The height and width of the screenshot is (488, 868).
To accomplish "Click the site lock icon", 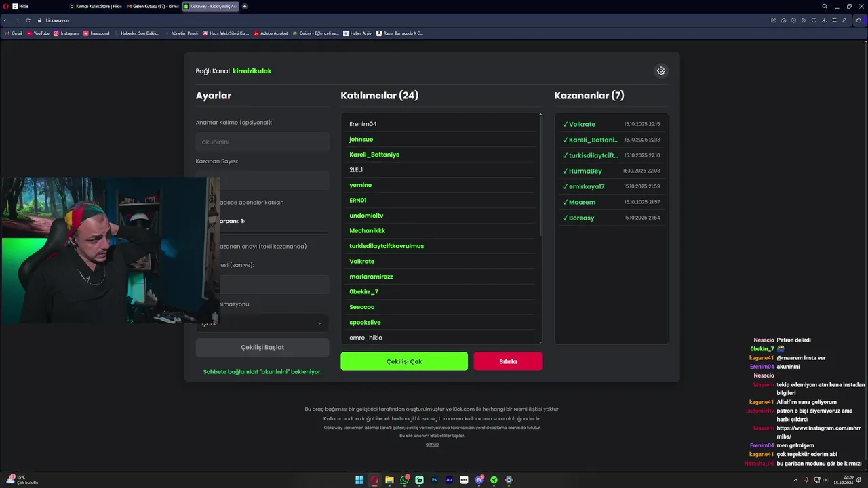I will point(40,20).
